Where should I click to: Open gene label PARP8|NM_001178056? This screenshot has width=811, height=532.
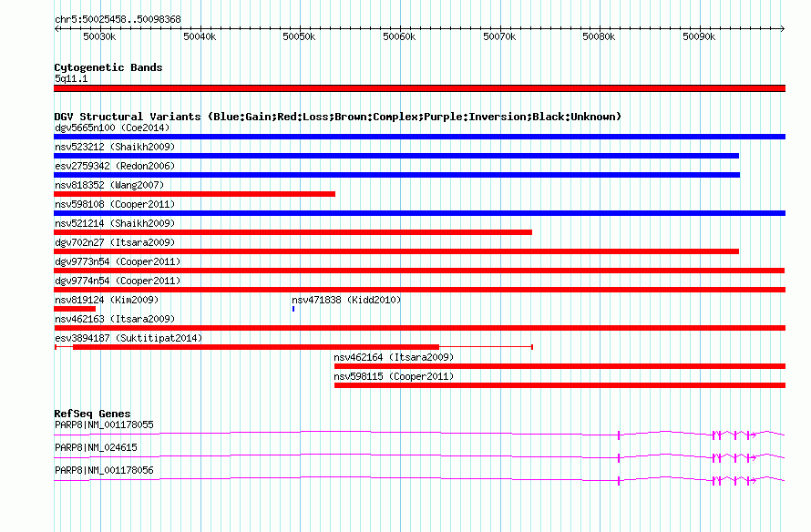104,470
